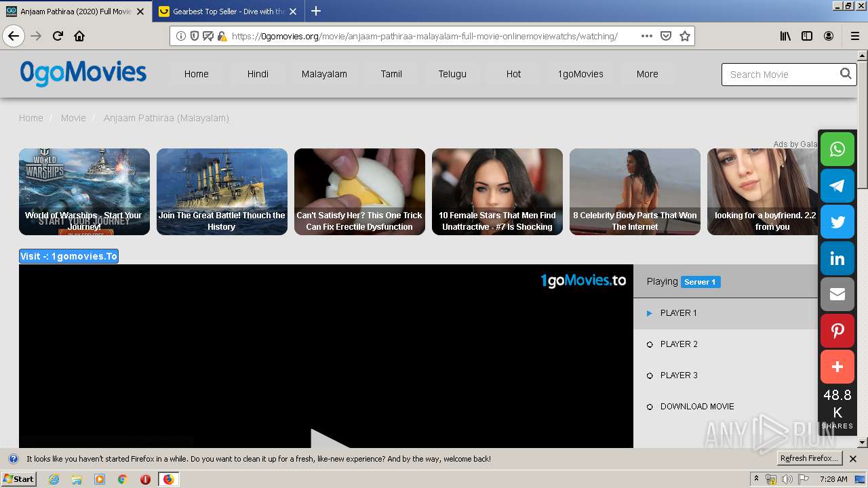
Task: Open Can't Satisfy Her ad thumbnail
Action: coord(359,192)
